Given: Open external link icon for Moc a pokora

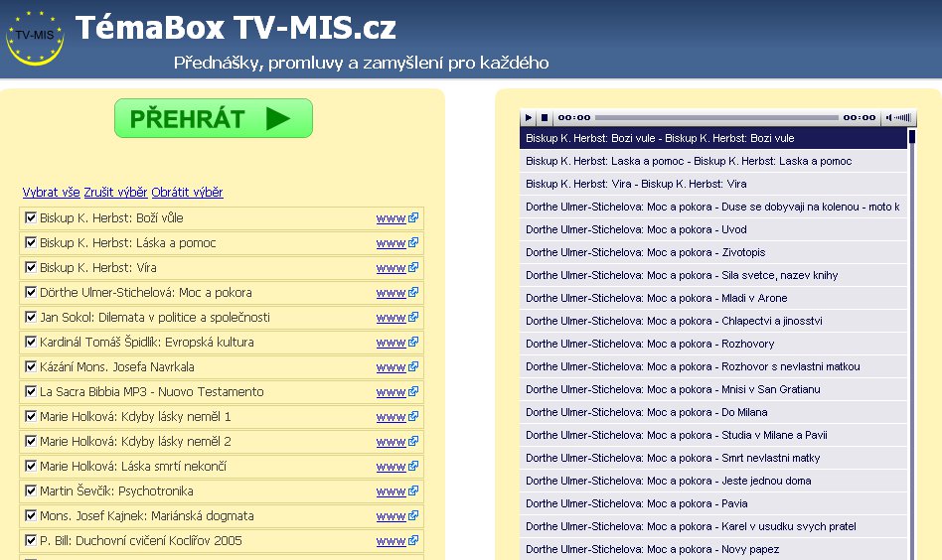Looking at the screenshot, I should 413,292.
